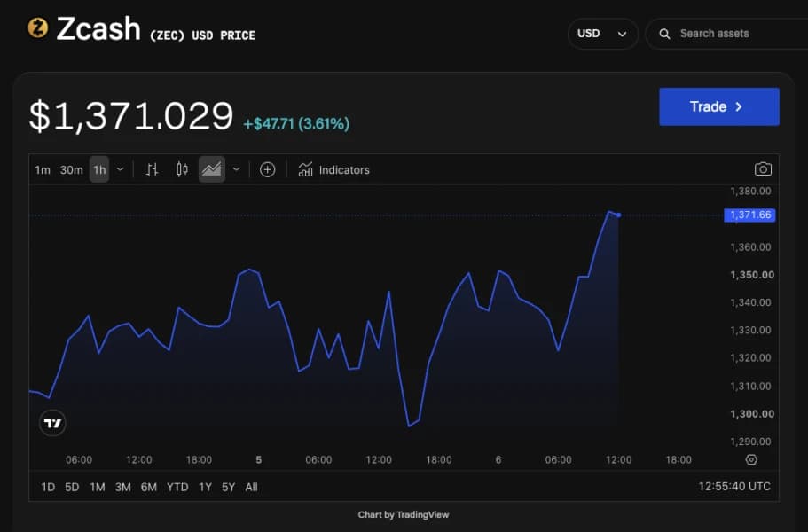Open chart settings gear icon

pyautogui.click(x=751, y=459)
